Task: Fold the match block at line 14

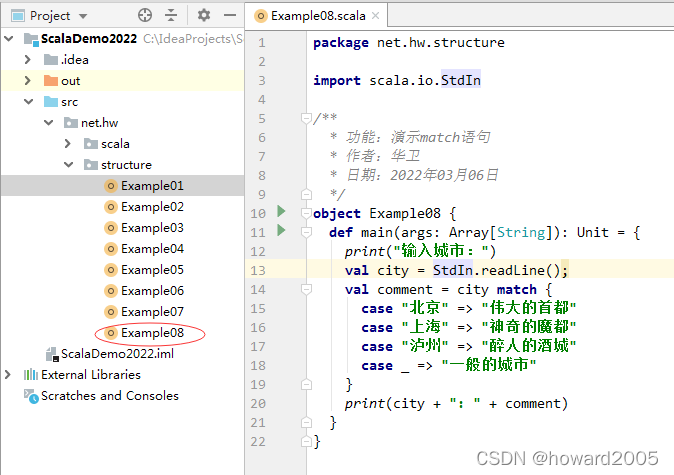Action: 306,289
